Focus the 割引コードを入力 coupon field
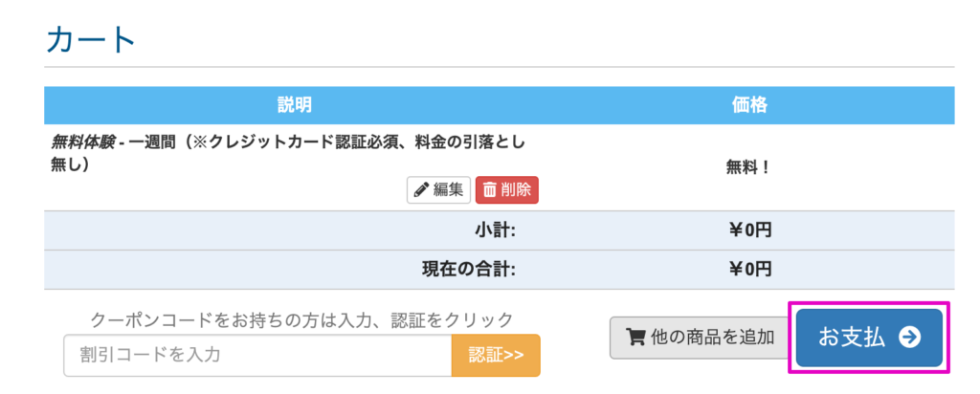 point(257,356)
